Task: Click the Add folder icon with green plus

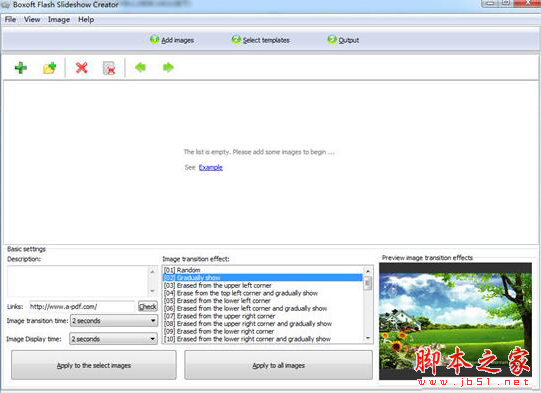Action: (50, 68)
